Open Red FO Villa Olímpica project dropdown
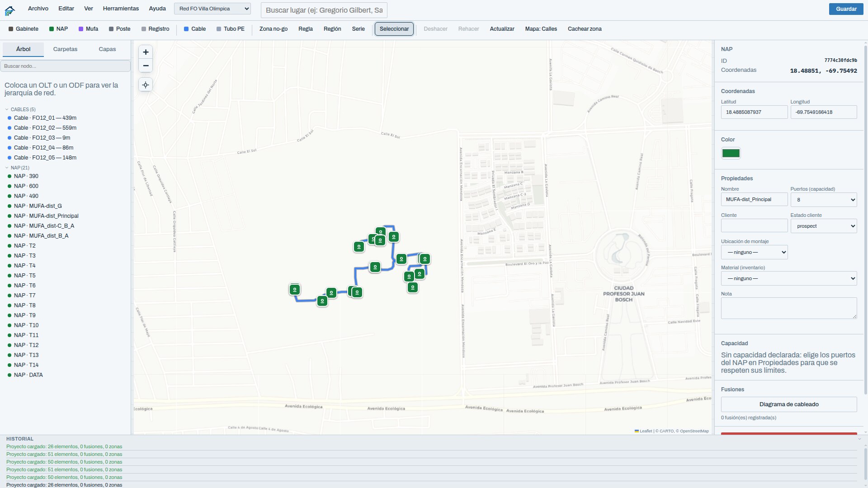 (x=212, y=9)
